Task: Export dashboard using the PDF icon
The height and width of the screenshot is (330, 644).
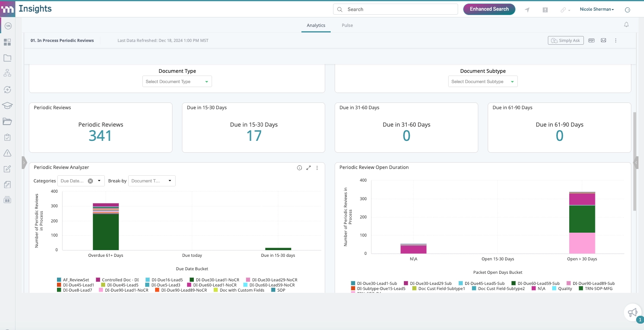Action: (x=591, y=40)
